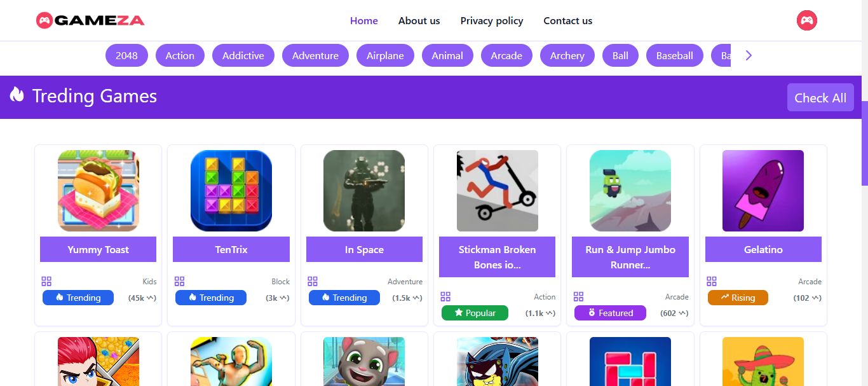Viewport: 868px width, 386px height.
Task: Click the Gameza logo in header
Action: point(90,20)
